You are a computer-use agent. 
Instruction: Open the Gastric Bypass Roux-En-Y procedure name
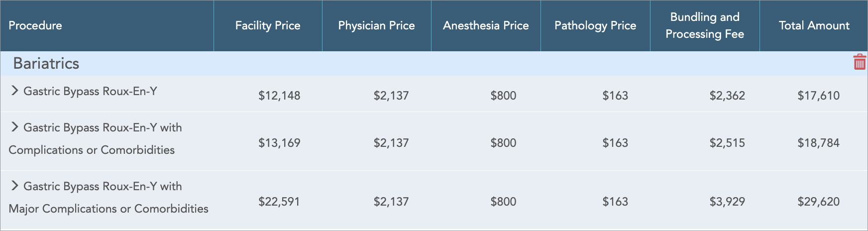pyautogui.click(x=90, y=91)
